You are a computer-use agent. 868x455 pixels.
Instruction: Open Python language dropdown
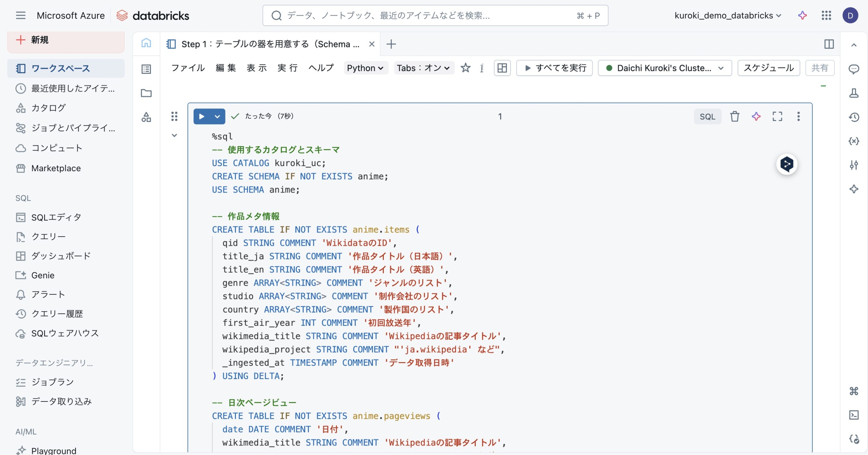[x=365, y=68]
